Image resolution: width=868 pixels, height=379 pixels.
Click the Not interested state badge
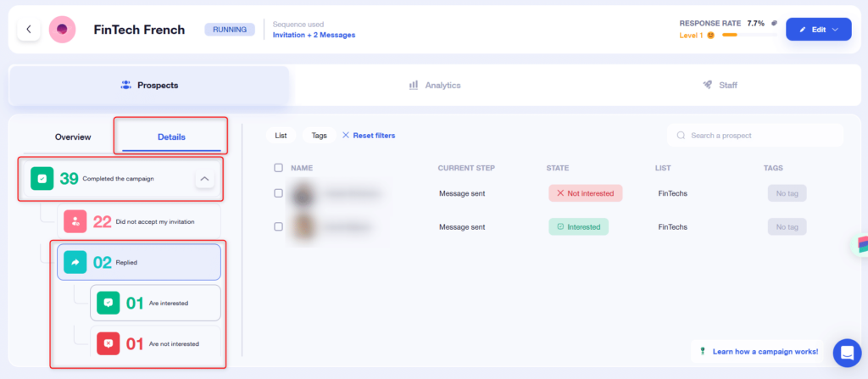pyautogui.click(x=586, y=193)
